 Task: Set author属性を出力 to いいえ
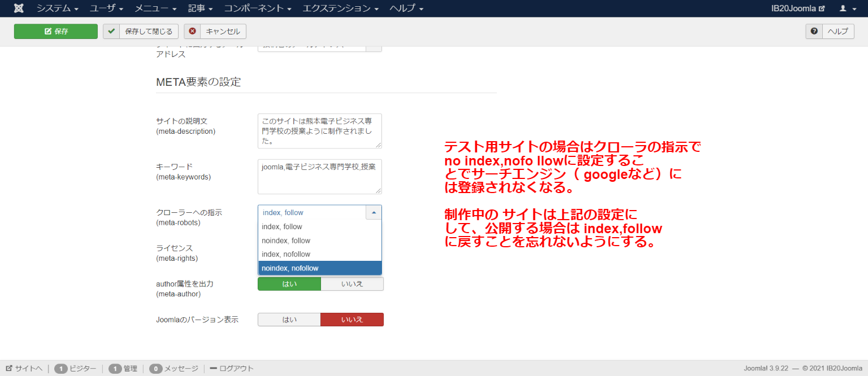pyautogui.click(x=352, y=284)
